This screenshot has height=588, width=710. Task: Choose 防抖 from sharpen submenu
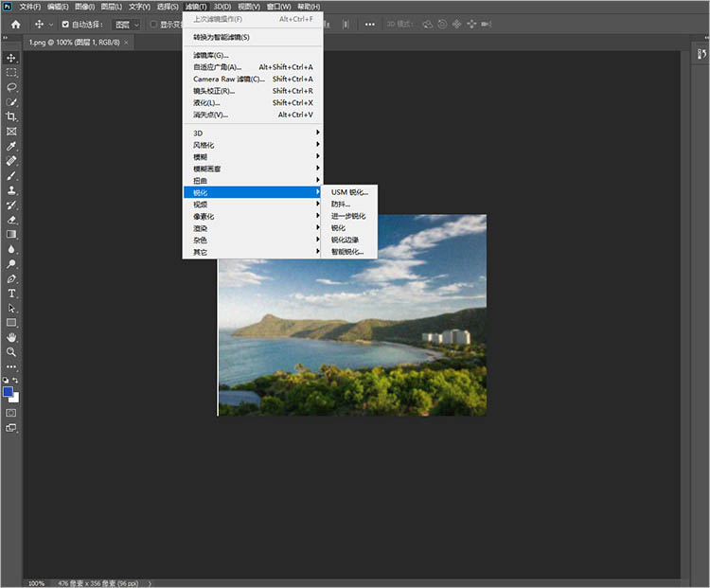tap(349, 204)
